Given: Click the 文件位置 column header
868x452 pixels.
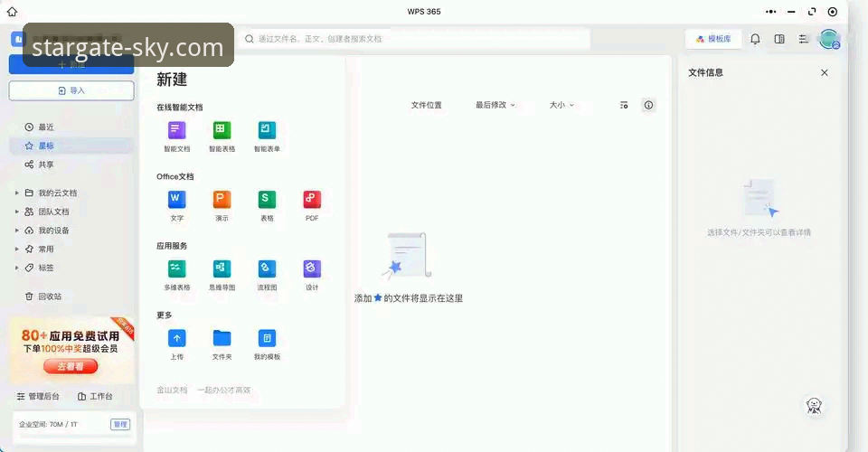Looking at the screenshot, I should click(x=426, y=105).
